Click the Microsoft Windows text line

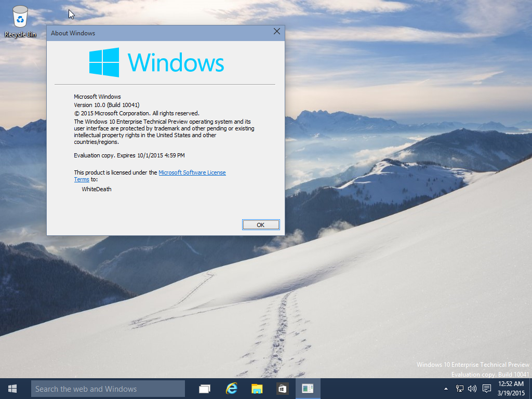point(97,97)
